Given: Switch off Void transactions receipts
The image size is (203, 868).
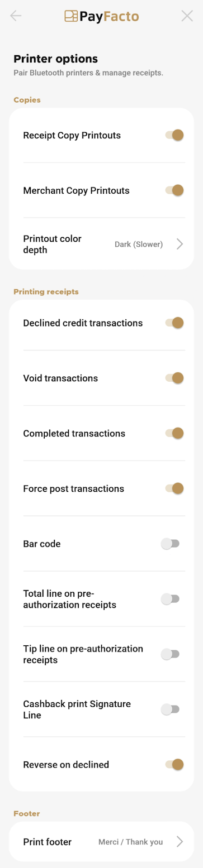Looking at the screenshot, I should pos(174,378).
